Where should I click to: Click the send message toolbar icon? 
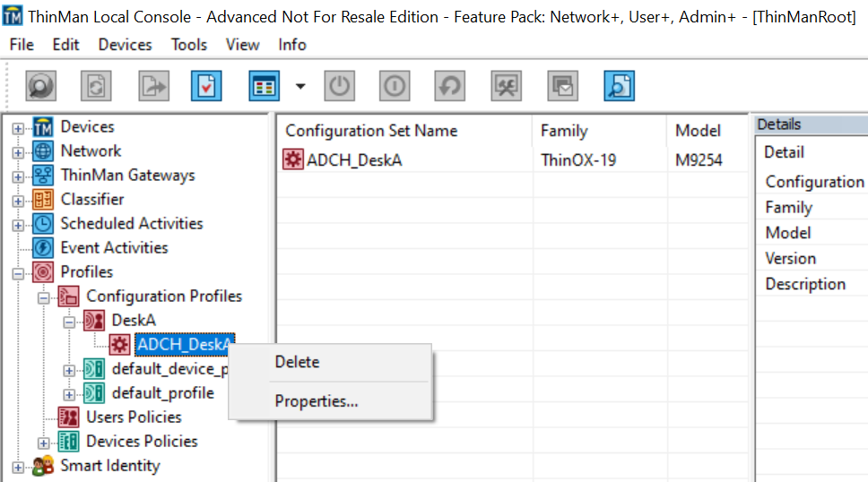tap(563, 86)
